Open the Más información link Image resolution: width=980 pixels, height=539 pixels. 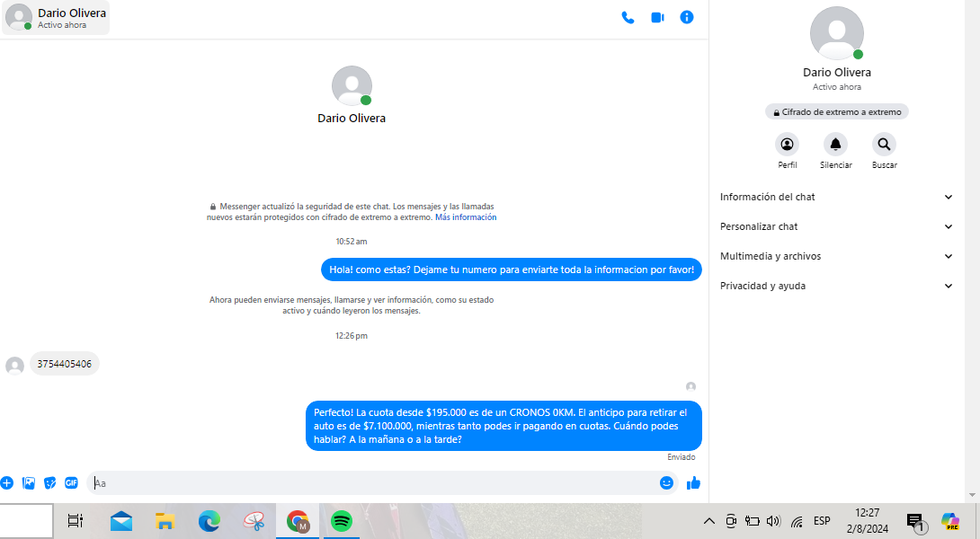[x=466, y=217]
